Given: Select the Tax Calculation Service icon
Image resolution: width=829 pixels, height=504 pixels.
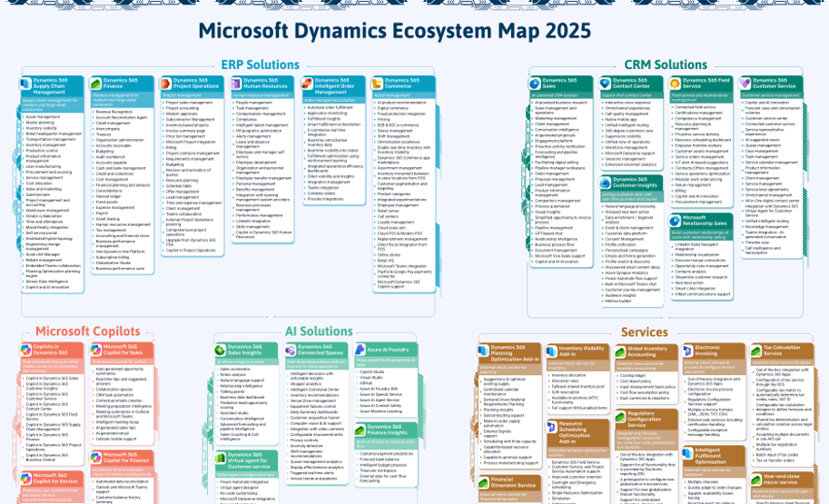Looking at the screenshot, I should (756, 351).
